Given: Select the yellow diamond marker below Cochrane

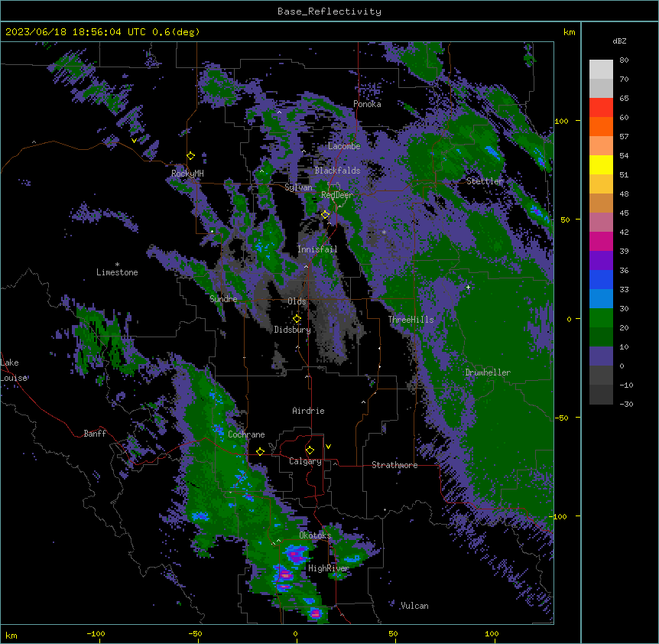Looking at the screenshot, I should 260,452.
